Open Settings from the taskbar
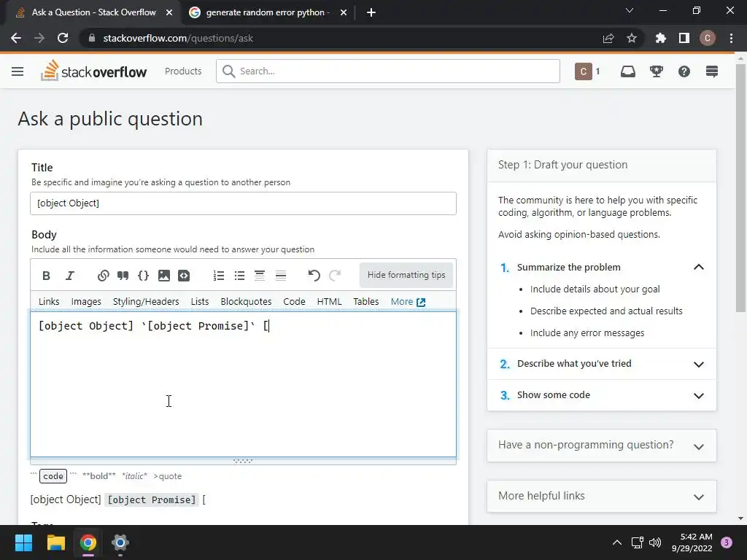Screen dimensions: 747x560 [x=120, y=542]
